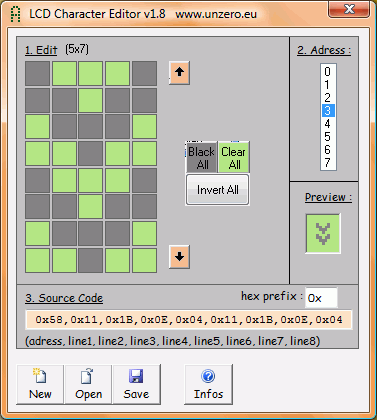Toggle pixel in row 3, column 5
The height and width of the screenshot is (420, 377).
[144, 127]
